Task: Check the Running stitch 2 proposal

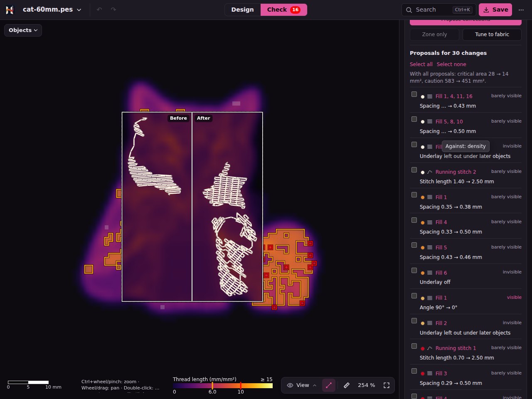Action: pyautogui.click(x=414, y=170)
